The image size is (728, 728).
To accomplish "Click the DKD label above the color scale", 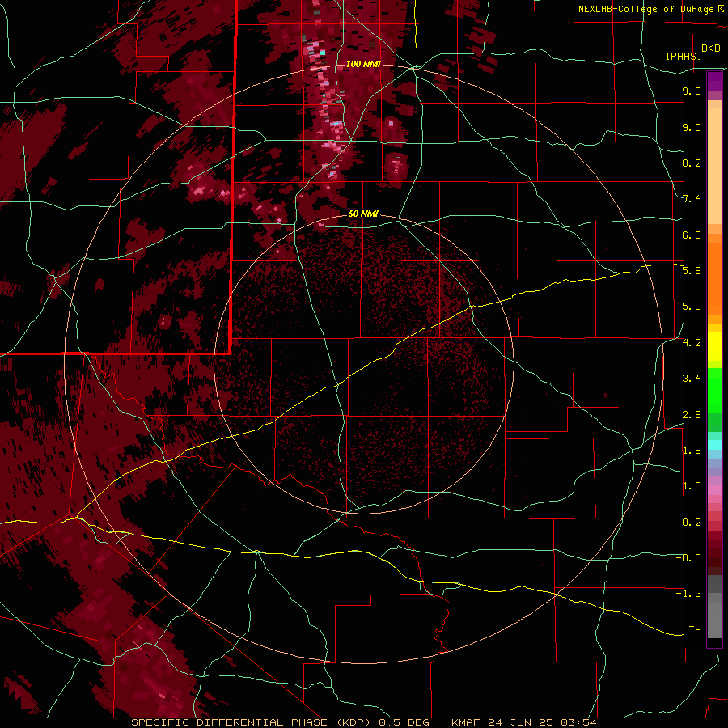I will pos(710,49).
